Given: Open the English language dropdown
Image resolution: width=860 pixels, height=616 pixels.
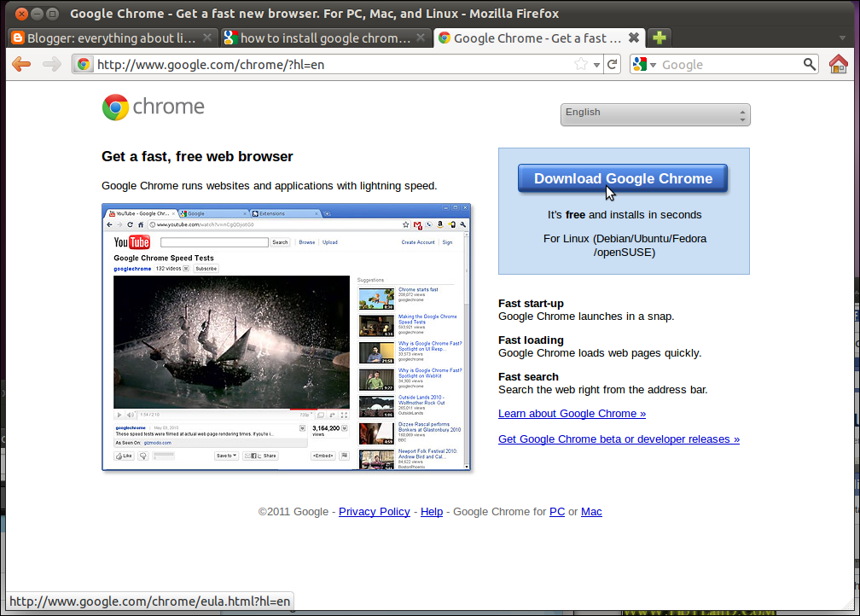Looking at the screenshot, I should pyautogui.click(x=655, y=114).
